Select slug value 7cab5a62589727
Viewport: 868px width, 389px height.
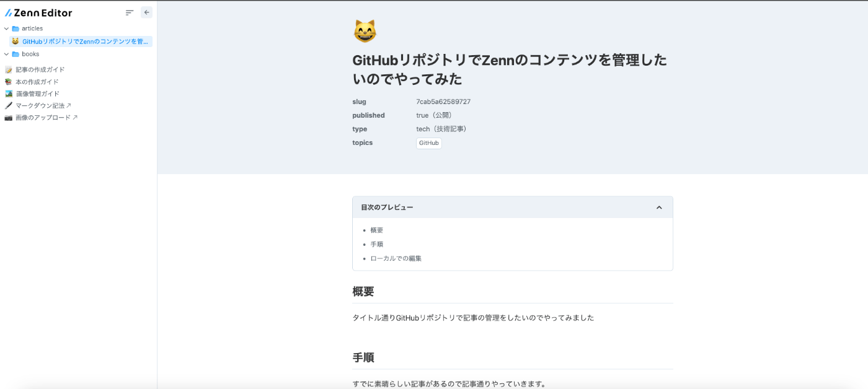(x=443, y=102)
